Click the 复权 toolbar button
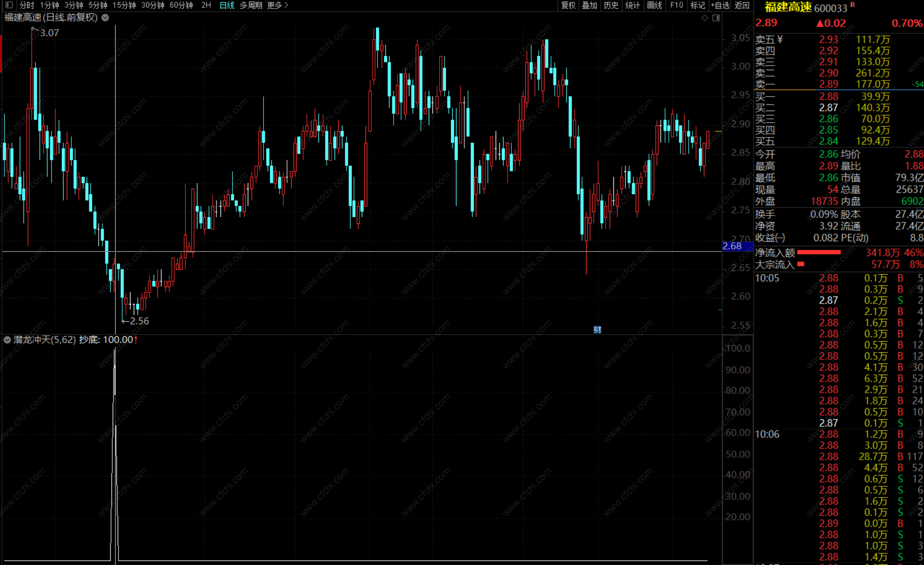 pos(568,5)
